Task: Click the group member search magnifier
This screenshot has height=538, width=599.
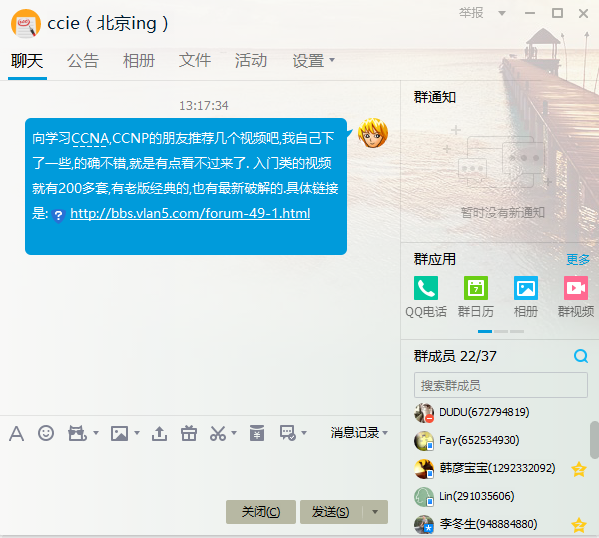Action: [581, 356]
